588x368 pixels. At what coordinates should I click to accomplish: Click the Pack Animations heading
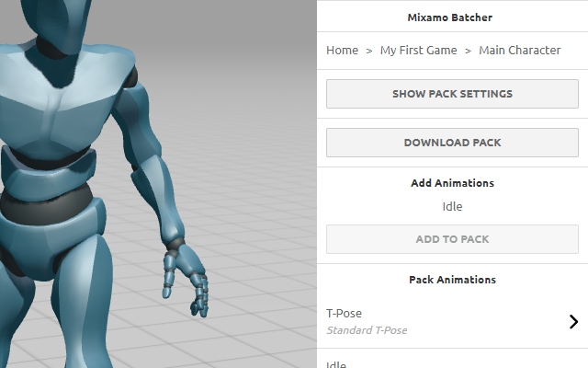pyautogui.click(x=452, y=280)
